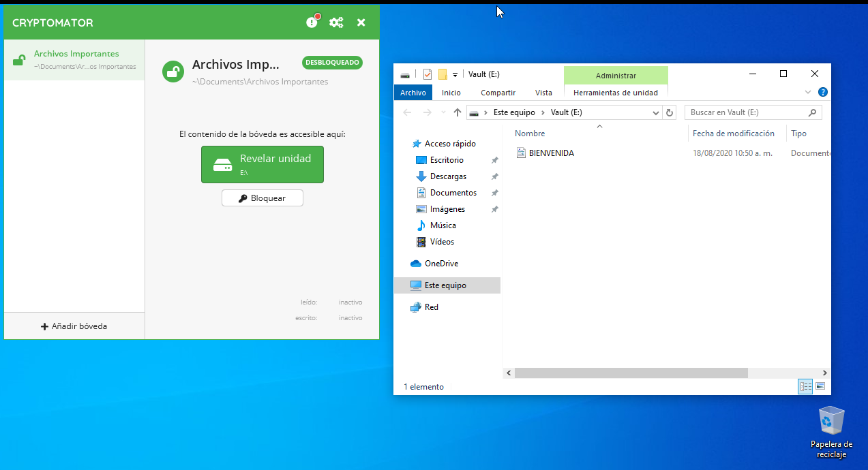The image size is (868, 470).
Task: Click the search magnifier icon
Action: coord(812,112)
